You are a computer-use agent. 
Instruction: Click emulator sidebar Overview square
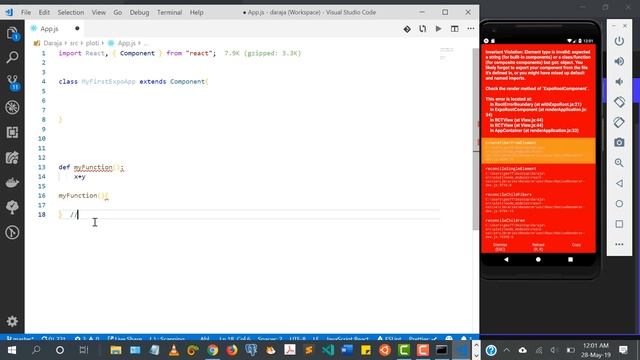point(619,224)
